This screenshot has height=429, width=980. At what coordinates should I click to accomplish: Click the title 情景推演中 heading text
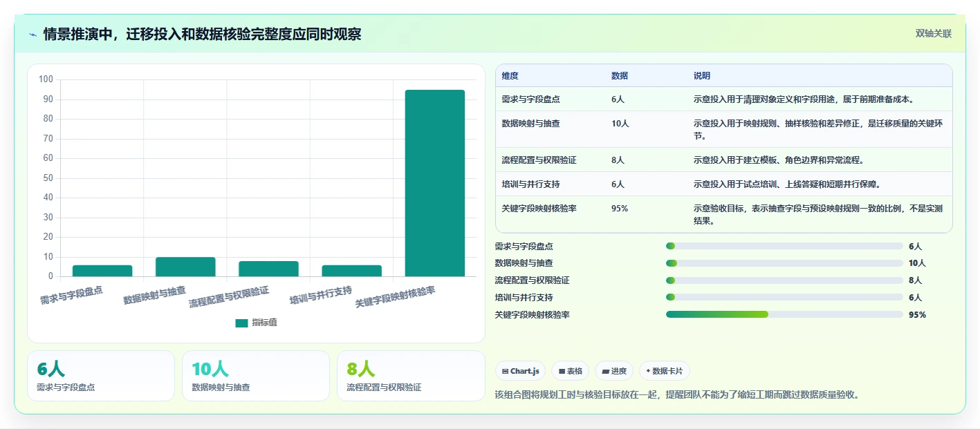pyautogui.click(x=202, y=35)
